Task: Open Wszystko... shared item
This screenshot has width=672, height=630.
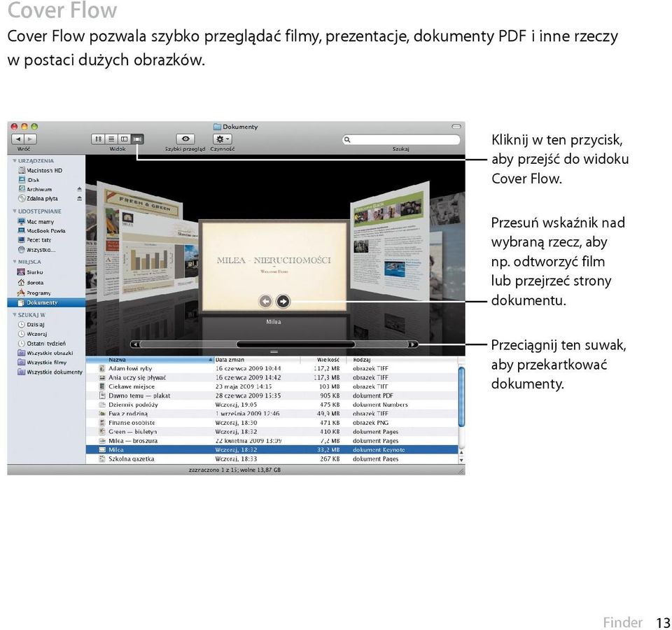Action: click(37, 250)
